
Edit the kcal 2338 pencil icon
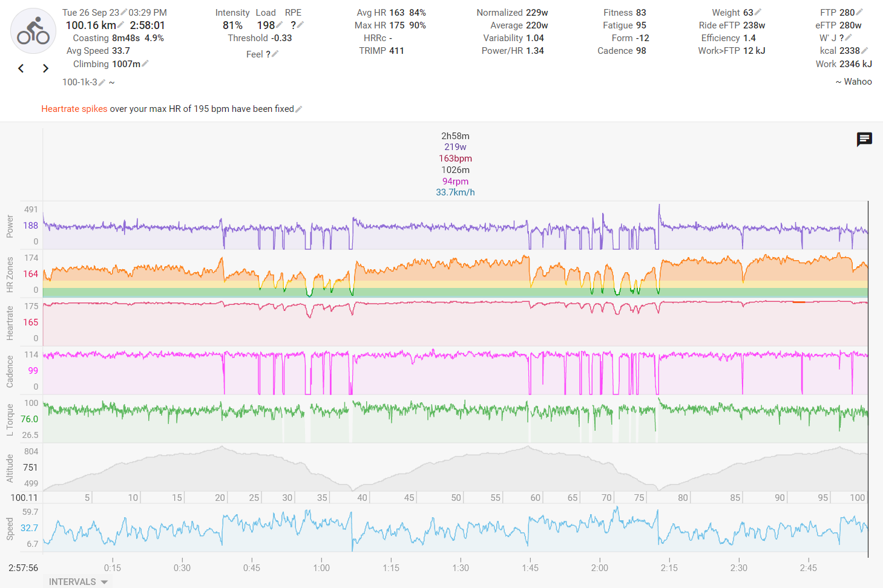[865, 51]
